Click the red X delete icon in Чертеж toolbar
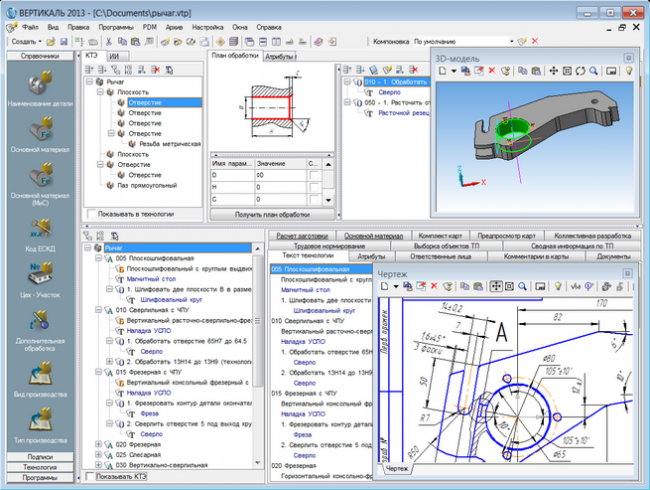The height and width of the screenshot is (490, 650). (435, 286)
